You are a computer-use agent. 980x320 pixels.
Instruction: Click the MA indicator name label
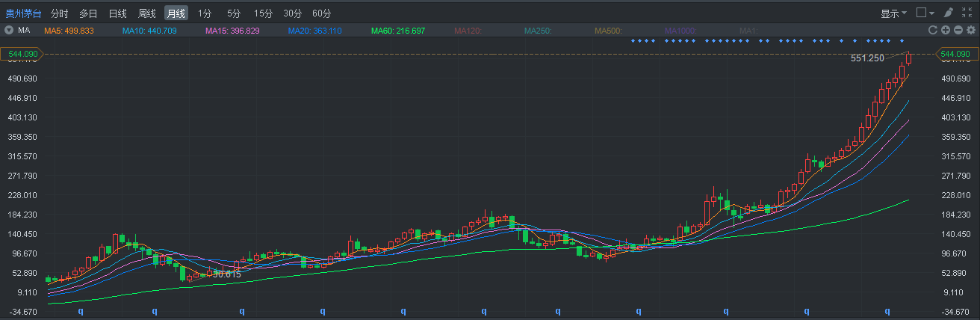(24, 31)
